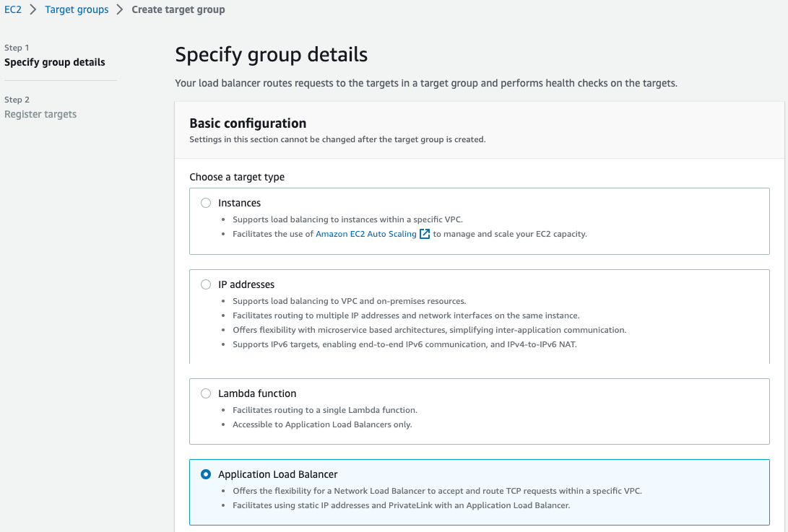This screenshot has height=532, width=788.
Task: Click the 'Choose a target type' label
Action: pyautogui.click(x=237, y=177)
